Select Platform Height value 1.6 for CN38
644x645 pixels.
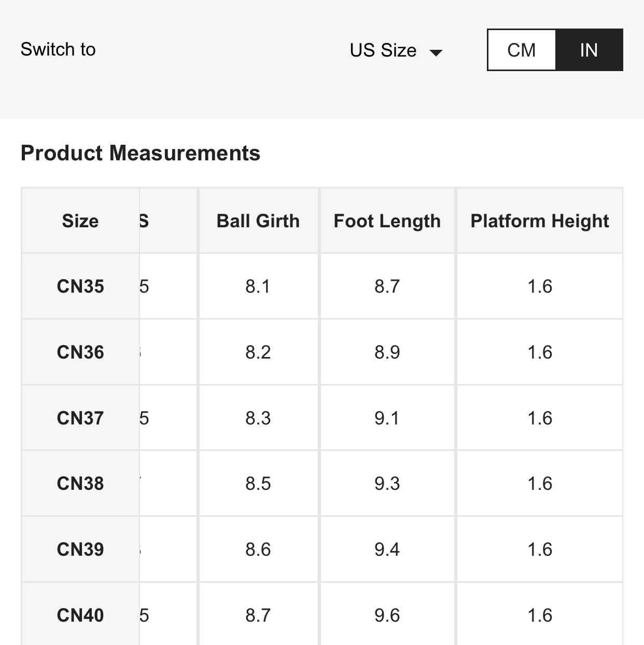tap(540, 483)
